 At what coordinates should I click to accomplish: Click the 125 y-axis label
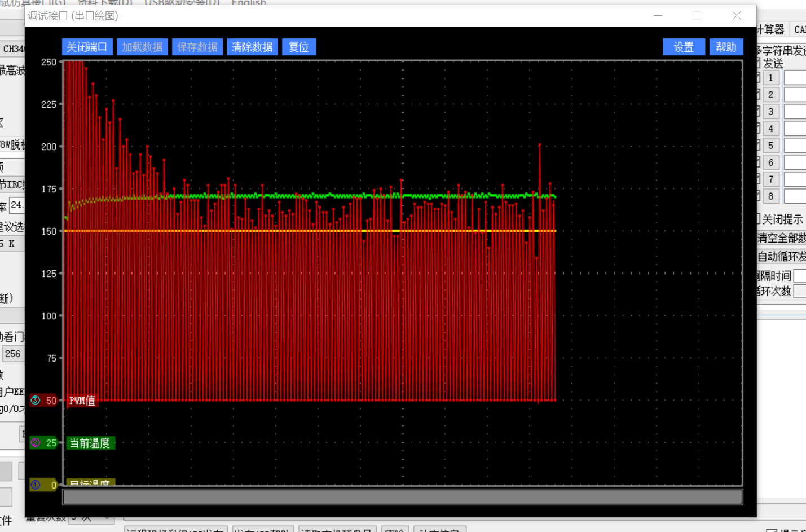pyautogui.click(x=49, y=274)
